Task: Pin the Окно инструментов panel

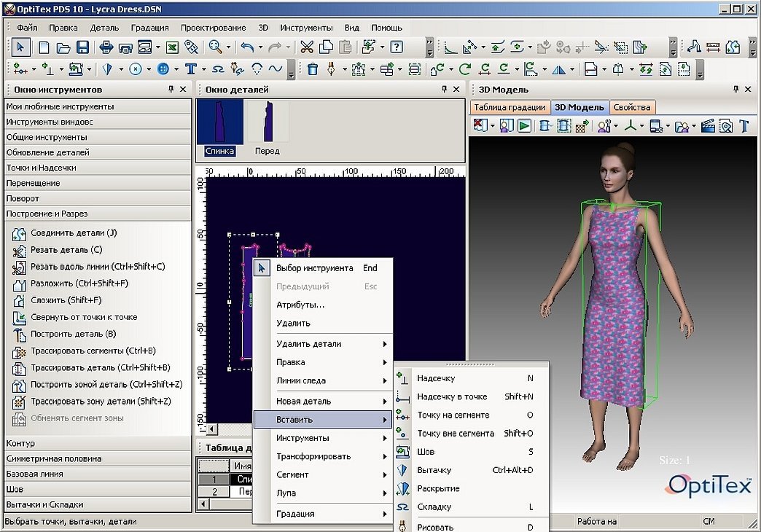Action: [x=171, y=90]
